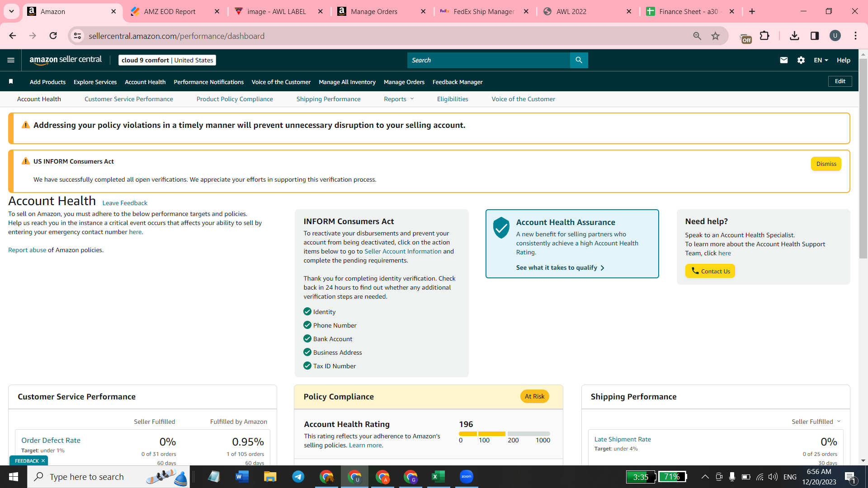
Task: Click See what it takes to qualify
Action: [560, 267]
